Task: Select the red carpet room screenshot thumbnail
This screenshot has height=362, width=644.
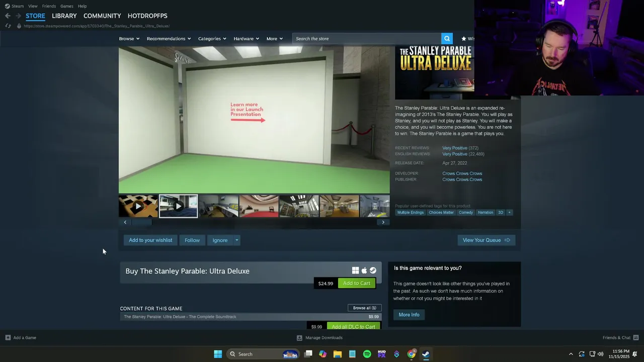Action: [x=259, y=206]
